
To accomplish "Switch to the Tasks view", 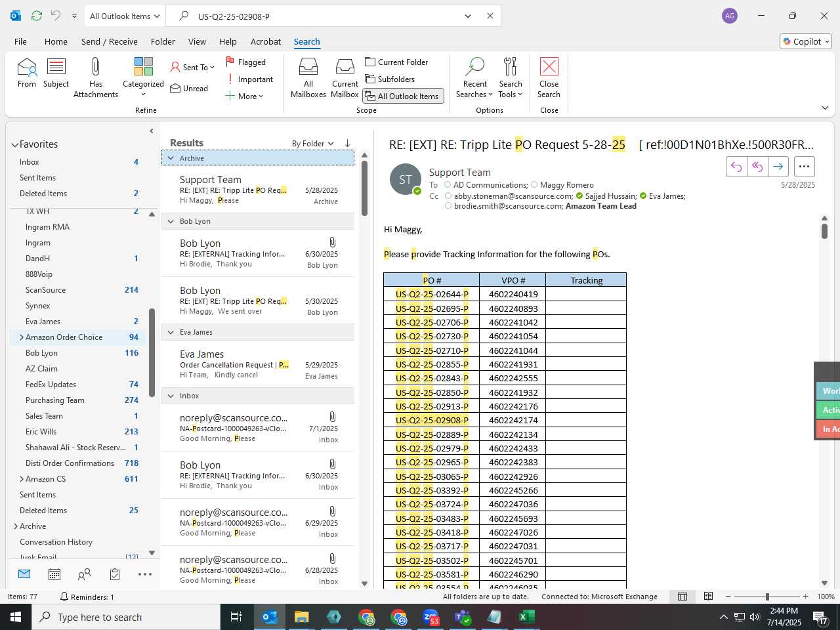I will (x=115, y=574).
